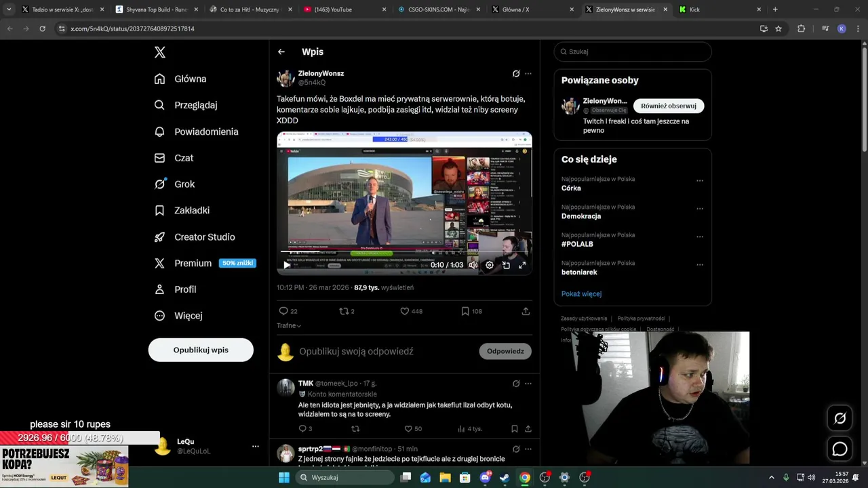Open X logo home link
Screen dimensions: 868x488
pyautogui.click(x=160, y=52)
